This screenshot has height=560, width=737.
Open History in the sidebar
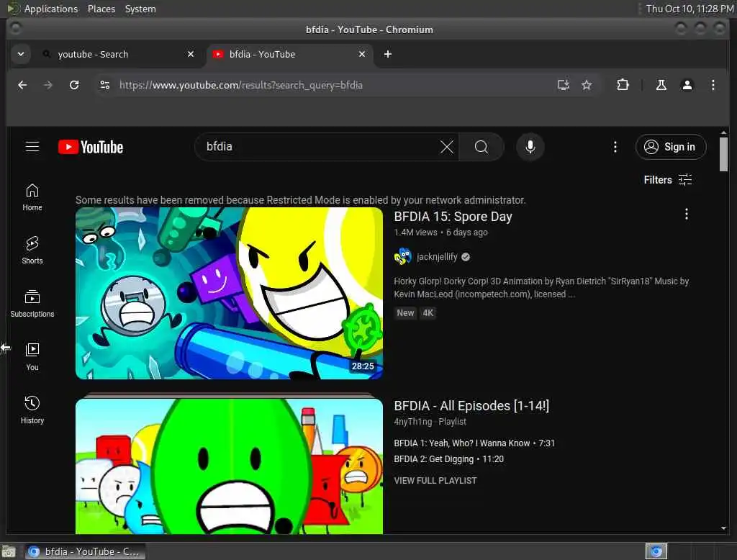coord(32,410)
